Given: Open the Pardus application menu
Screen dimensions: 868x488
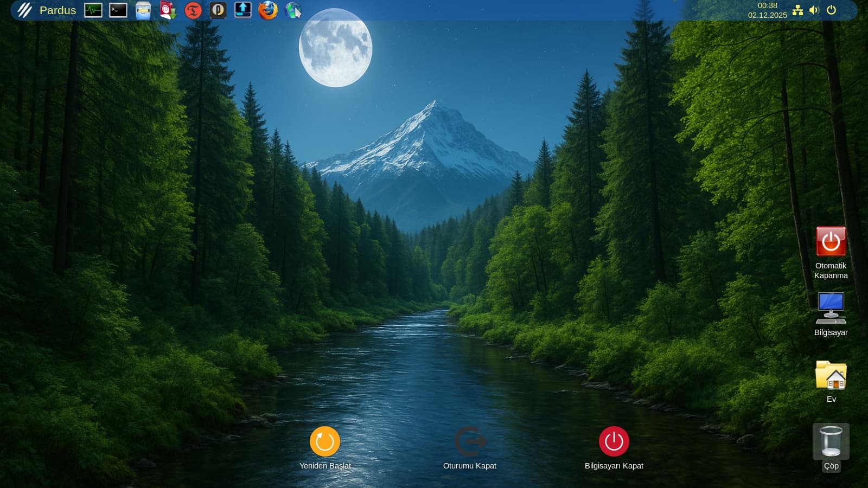Looking at the screenshot, I should [46, 10].
